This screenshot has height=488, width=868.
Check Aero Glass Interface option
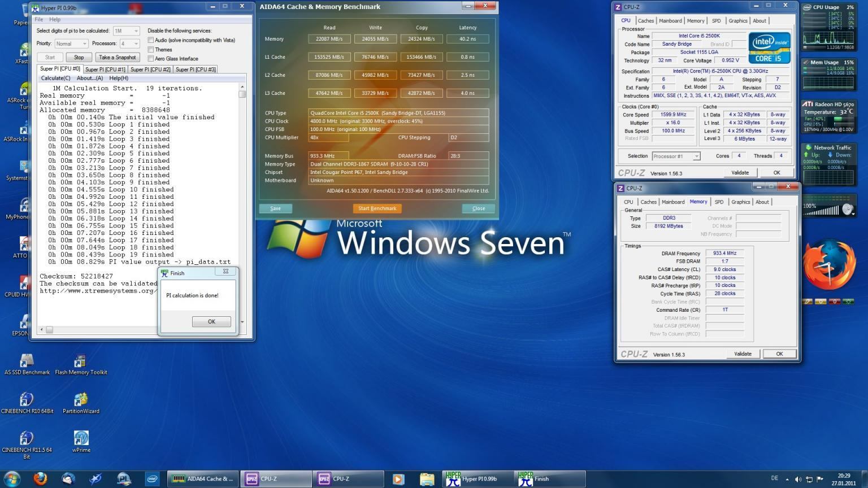[x=151, y=59]
